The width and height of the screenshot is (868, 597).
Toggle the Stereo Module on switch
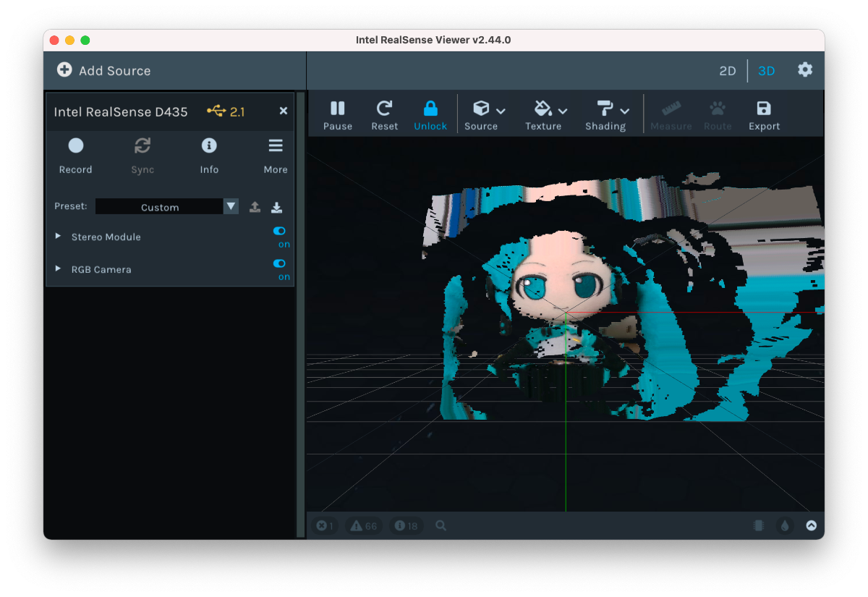pyautogui.click(x=279, y=231)
